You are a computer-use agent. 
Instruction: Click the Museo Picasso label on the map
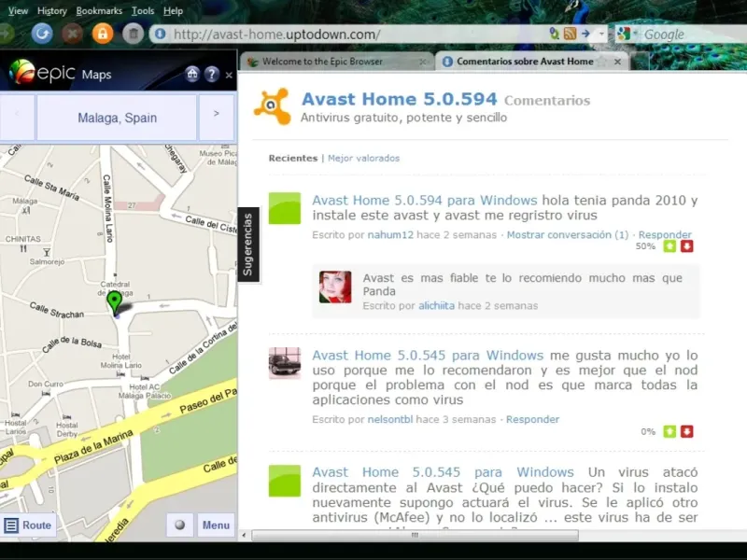point(218,158)
